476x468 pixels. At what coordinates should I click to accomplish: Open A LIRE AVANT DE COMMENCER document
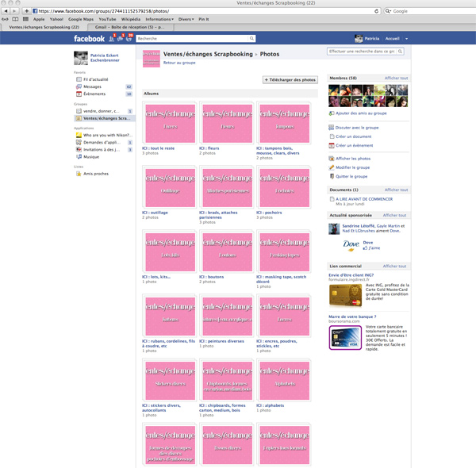[364, 199]
